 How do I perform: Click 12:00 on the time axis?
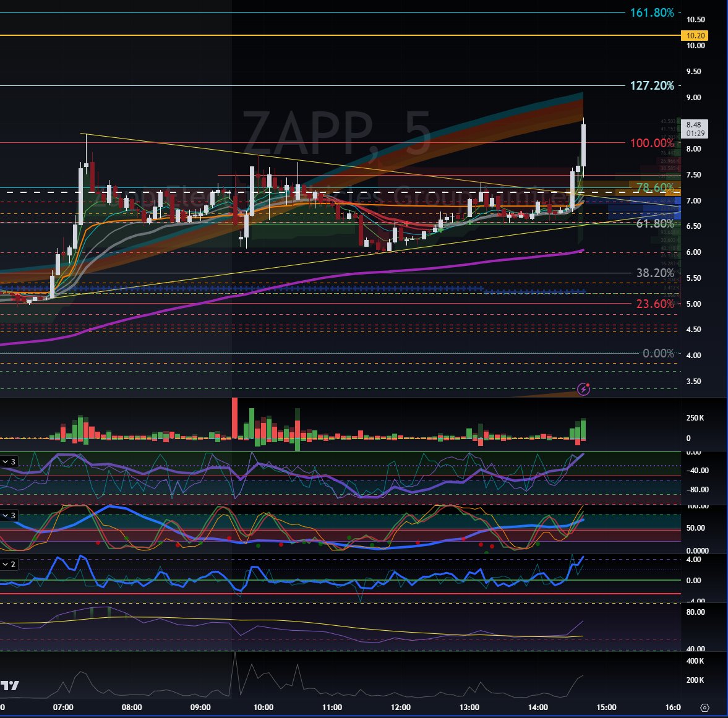(401, 707)
